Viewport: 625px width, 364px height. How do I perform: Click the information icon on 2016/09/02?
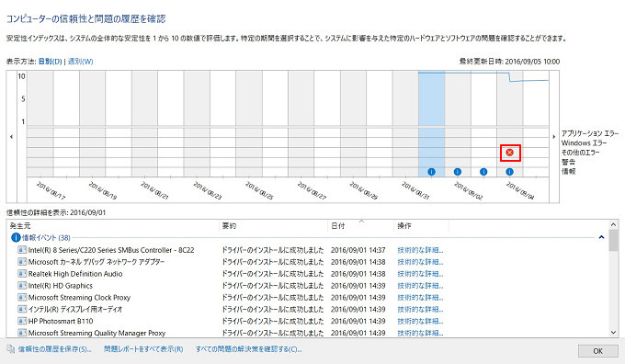click(x=458, y=172)
